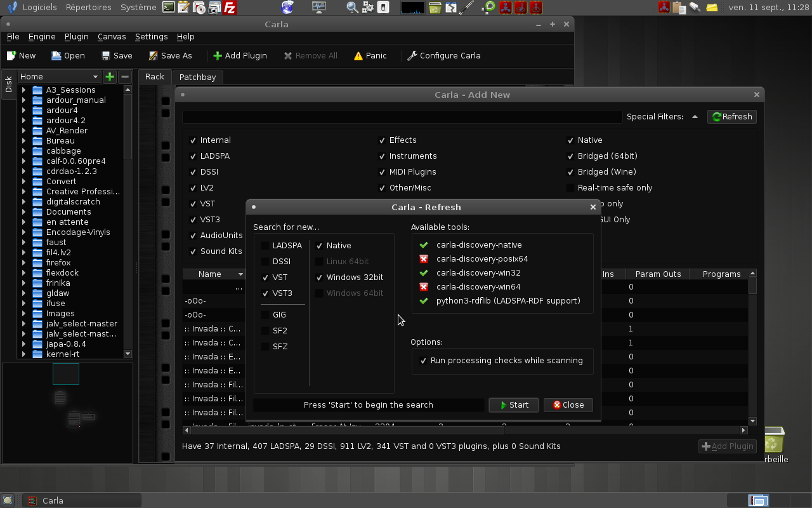Select the firefox folder icon
This screenshot has width=812, height=508.
(37, 263)
